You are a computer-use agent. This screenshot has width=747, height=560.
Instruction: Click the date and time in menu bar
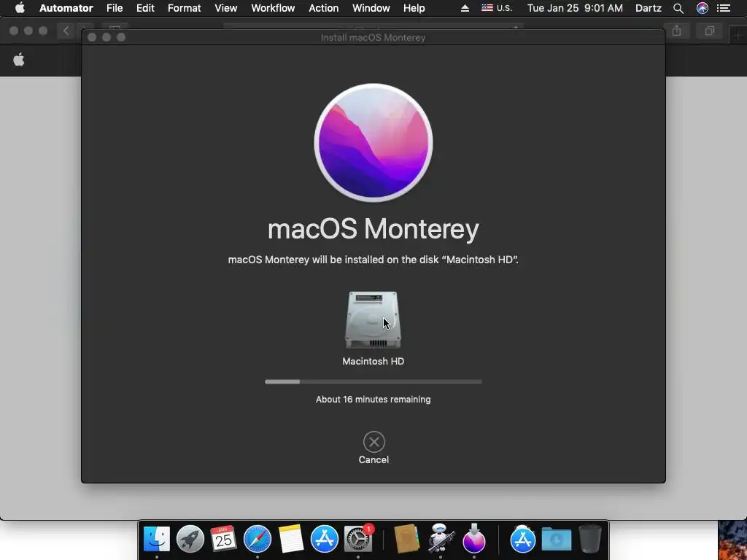pyautogui.click(x=575, y=8)
